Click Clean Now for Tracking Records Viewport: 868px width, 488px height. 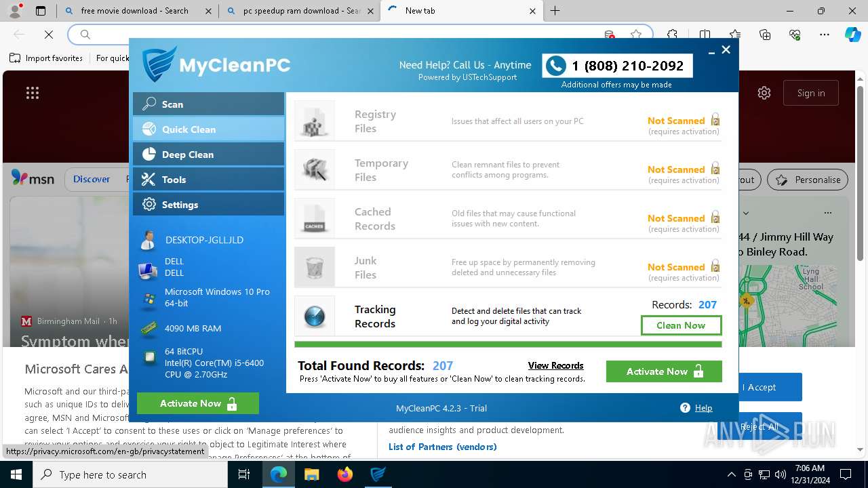click(681, 325)
